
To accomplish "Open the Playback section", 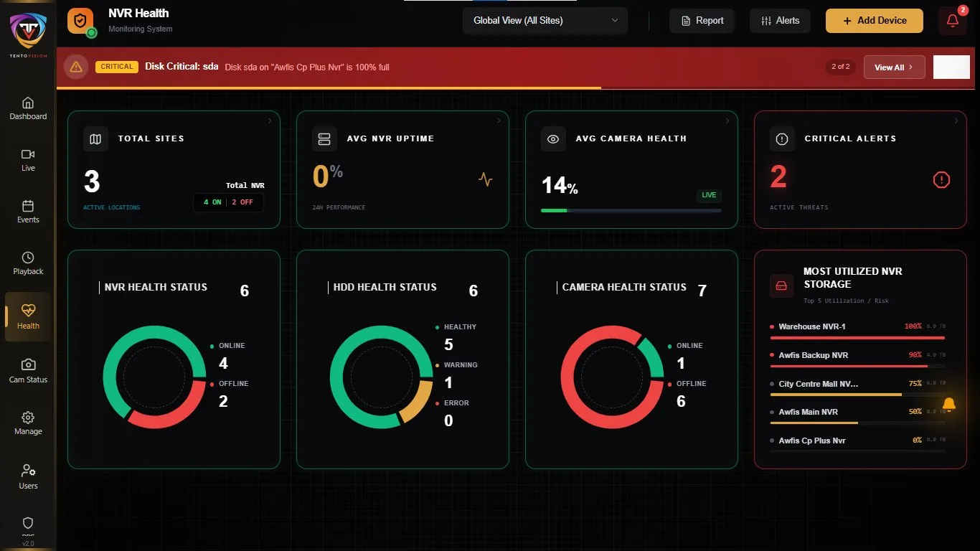I will click(28, 263).
